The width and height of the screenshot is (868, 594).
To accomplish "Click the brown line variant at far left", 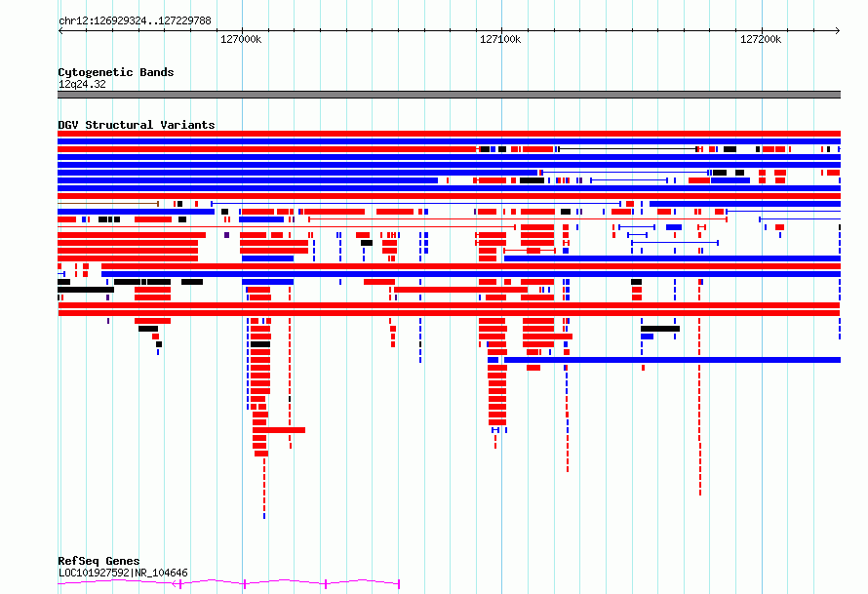I will point(108,204).
